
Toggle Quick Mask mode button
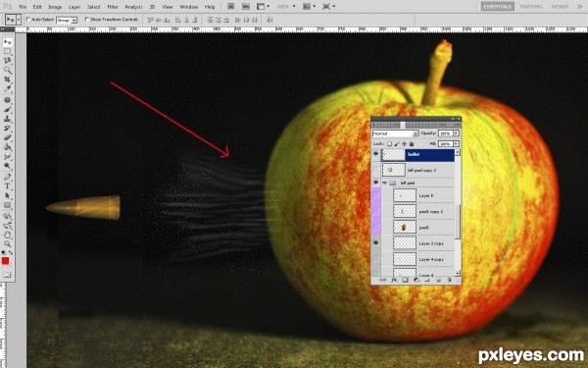(x=7, y=275)
